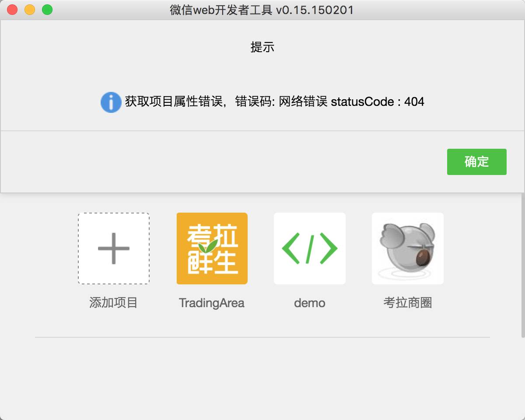The image size is (525, 420).
Task: Open the TradingArea project icon
Action: point(212,248)
